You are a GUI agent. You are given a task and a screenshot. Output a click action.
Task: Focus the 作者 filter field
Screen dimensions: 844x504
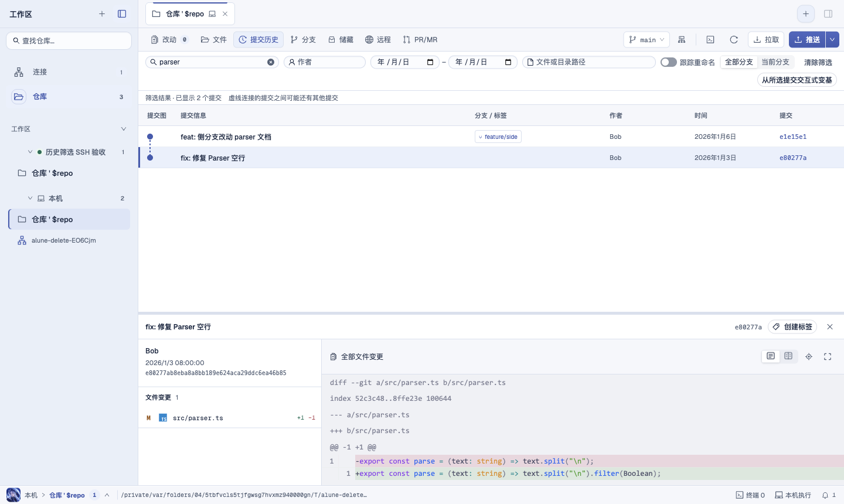325,62
